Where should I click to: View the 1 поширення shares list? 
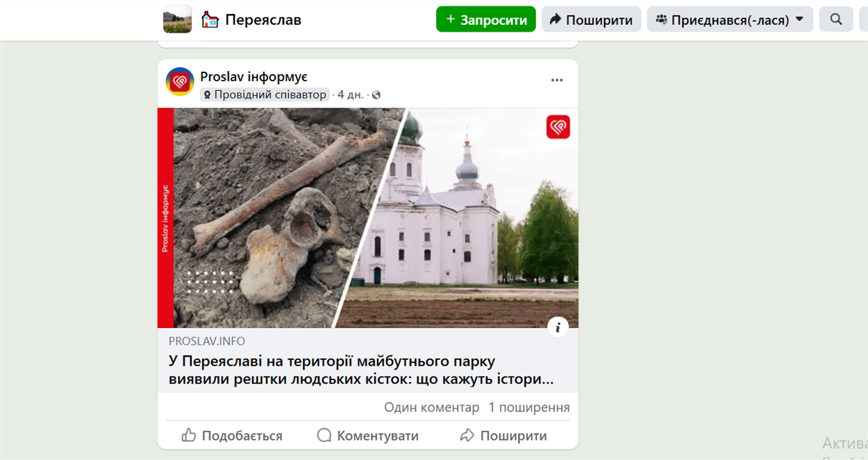(529, 407)
